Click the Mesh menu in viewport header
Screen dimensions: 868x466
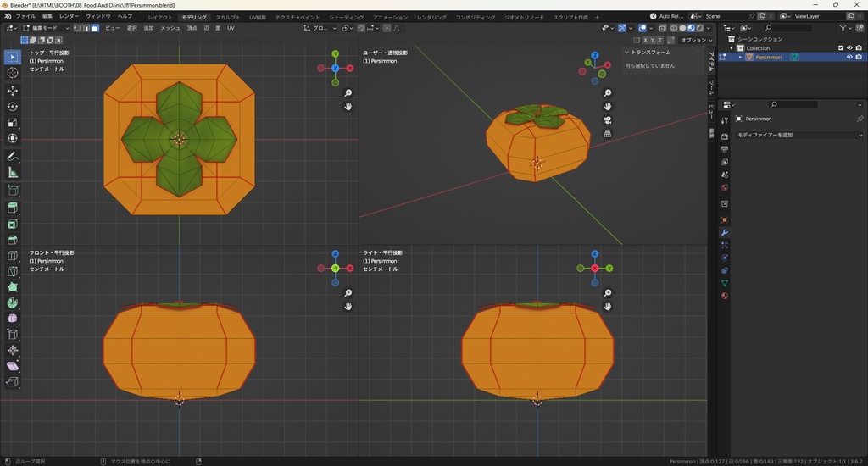(170, 28)
